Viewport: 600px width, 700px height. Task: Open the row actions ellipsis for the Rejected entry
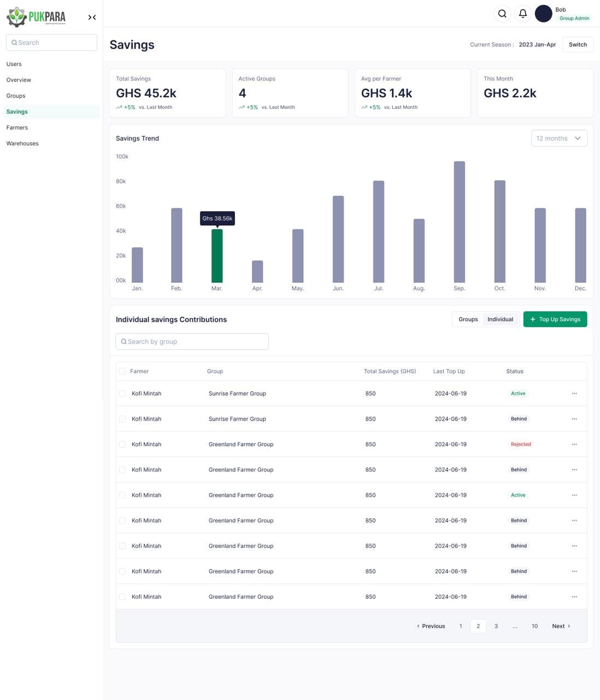[x=574, y=444]
